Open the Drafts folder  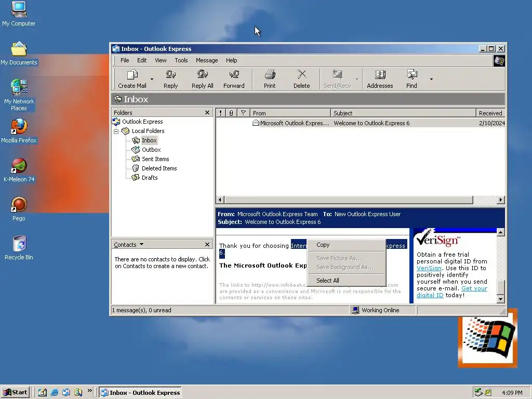150,178
